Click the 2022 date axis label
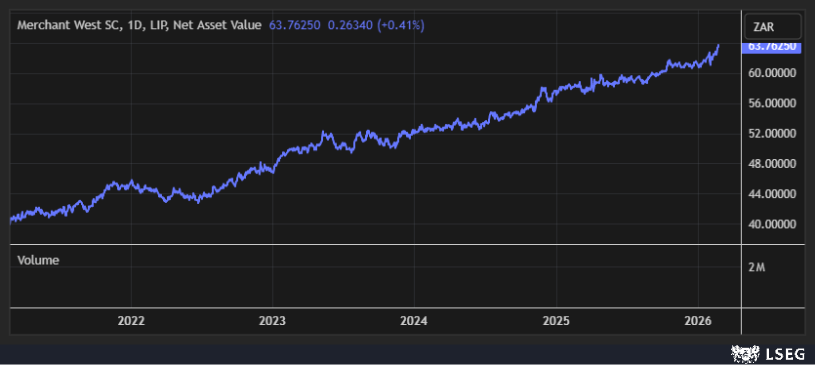 tap(131, 321)
